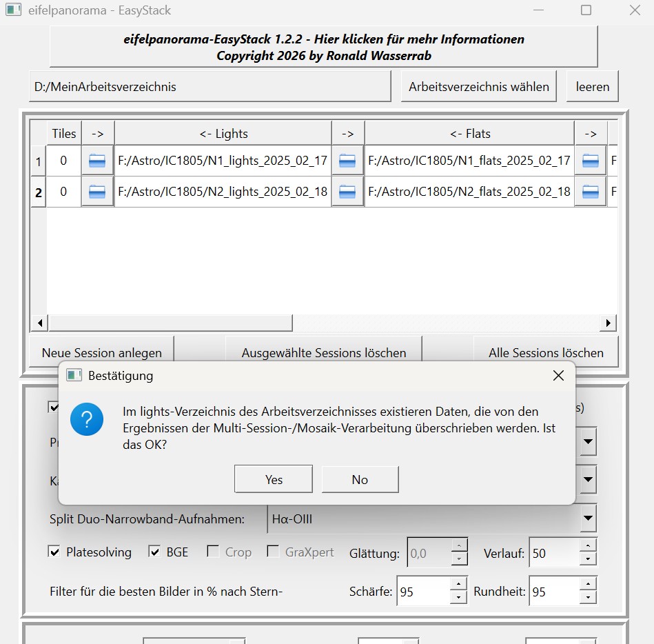The image size is (654, 644).
Task: Click the Flats column header
Action: coord(469,134)
